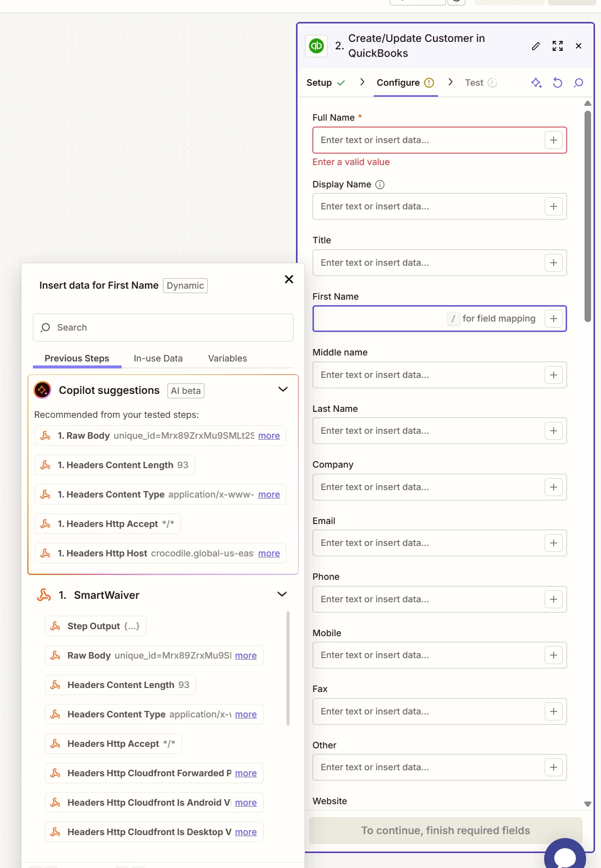
Task: Switch to the Setup tab
Action: pyautogui.click(x=325, y=83)
